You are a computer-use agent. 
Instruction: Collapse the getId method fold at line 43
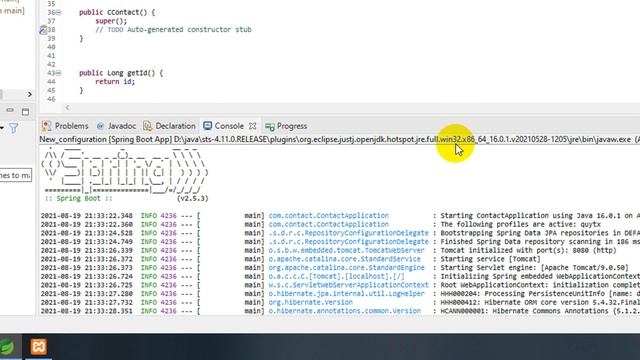(58, 73)
